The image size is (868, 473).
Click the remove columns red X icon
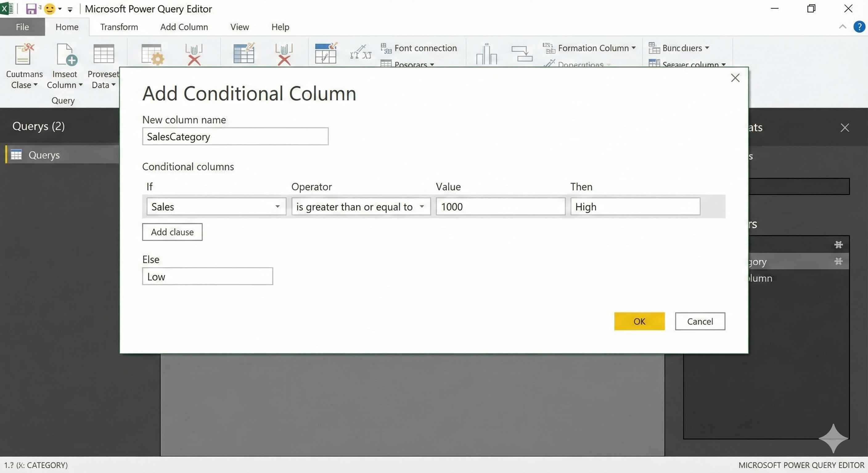coord(194,54)
